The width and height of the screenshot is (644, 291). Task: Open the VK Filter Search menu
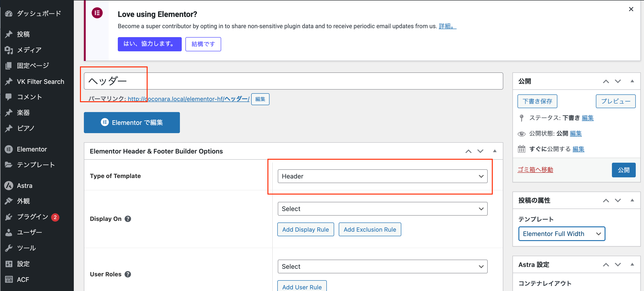tap(40, 82)
